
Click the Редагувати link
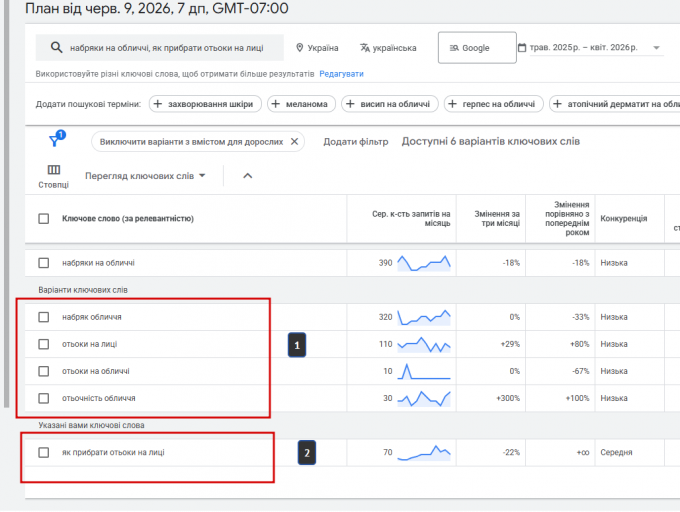(x=341, y=74)
